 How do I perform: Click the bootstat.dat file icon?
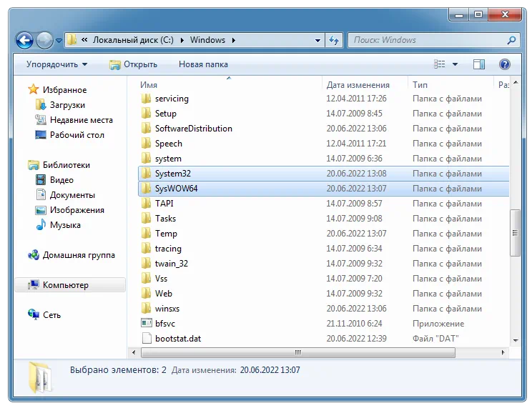point(147,339)
